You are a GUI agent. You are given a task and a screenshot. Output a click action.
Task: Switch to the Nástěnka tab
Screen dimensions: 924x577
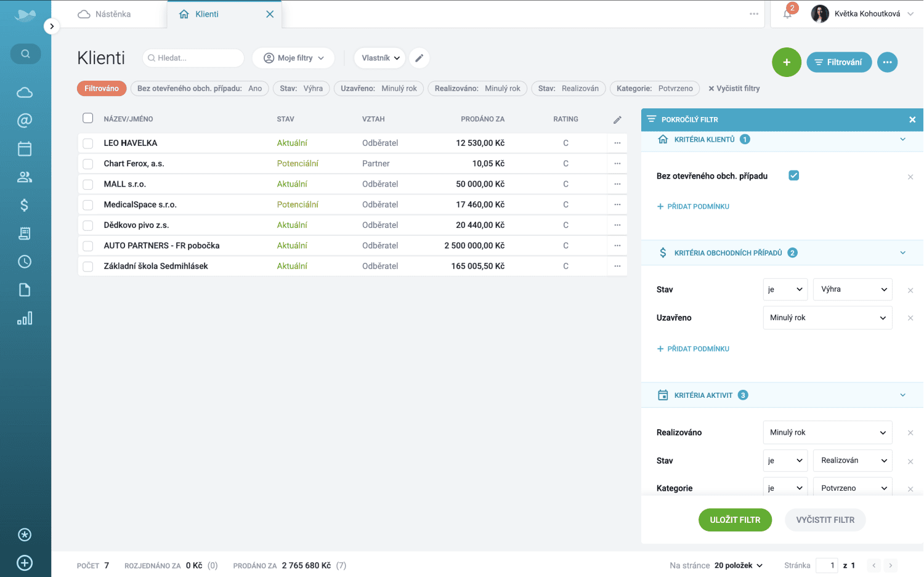tap(105, 14)
